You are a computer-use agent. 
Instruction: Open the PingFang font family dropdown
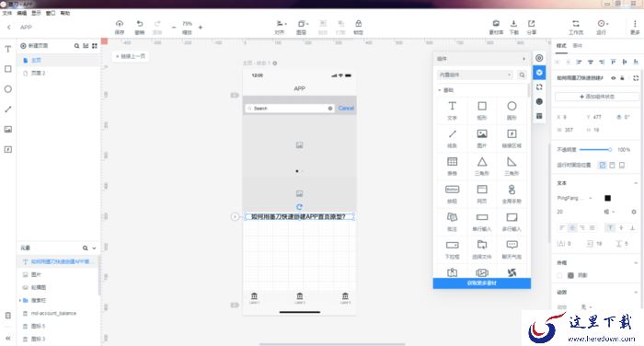tap(574, 198)
